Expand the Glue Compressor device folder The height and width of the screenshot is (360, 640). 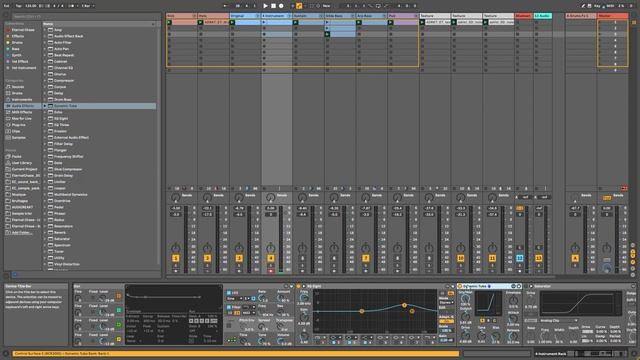click(45, 169)
